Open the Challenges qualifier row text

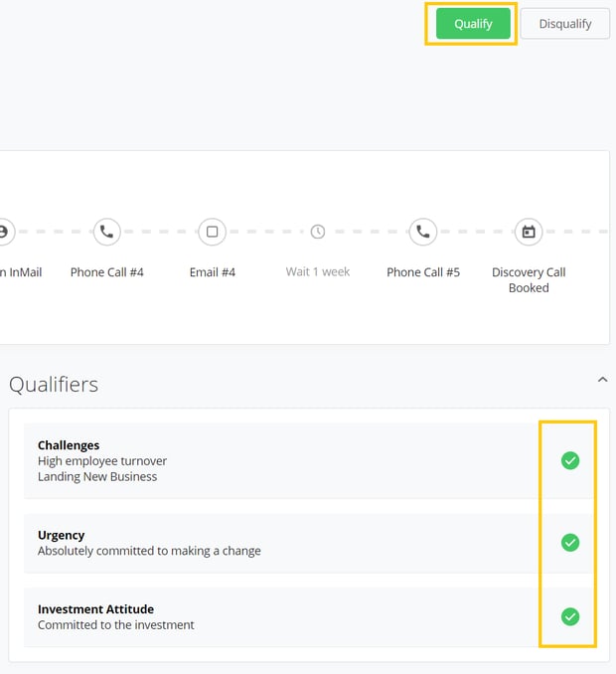102,460
